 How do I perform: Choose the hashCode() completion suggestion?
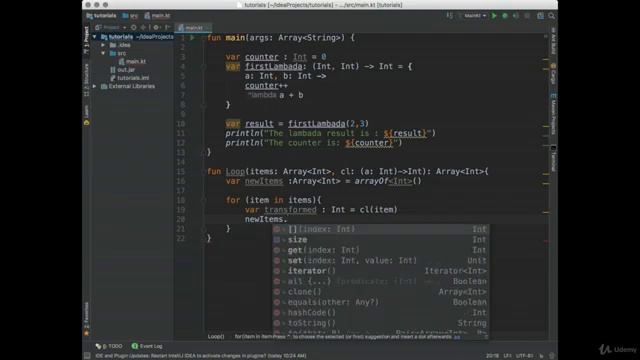[x=381, y=313]
